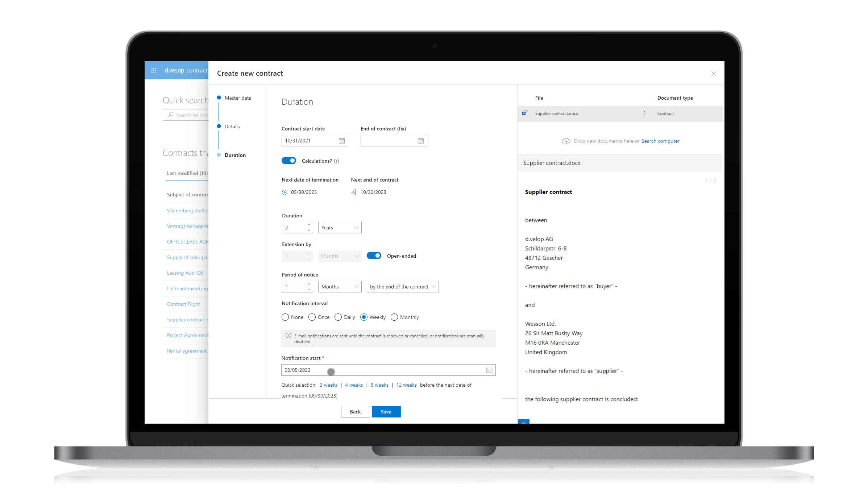Image resolution: width=868 pixels, height=499 pixels.
Task: Click the 4 weeks quick selection link
Action: 353,384
